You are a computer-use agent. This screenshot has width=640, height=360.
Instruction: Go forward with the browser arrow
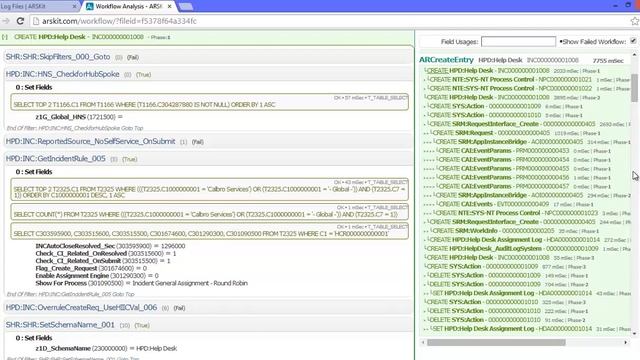[x=6, y=21]
